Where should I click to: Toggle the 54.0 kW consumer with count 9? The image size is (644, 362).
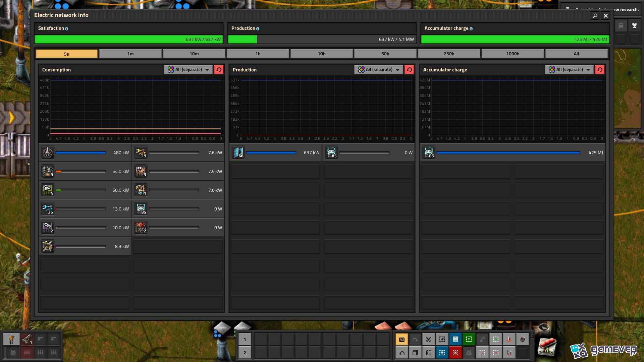point(85,171)
